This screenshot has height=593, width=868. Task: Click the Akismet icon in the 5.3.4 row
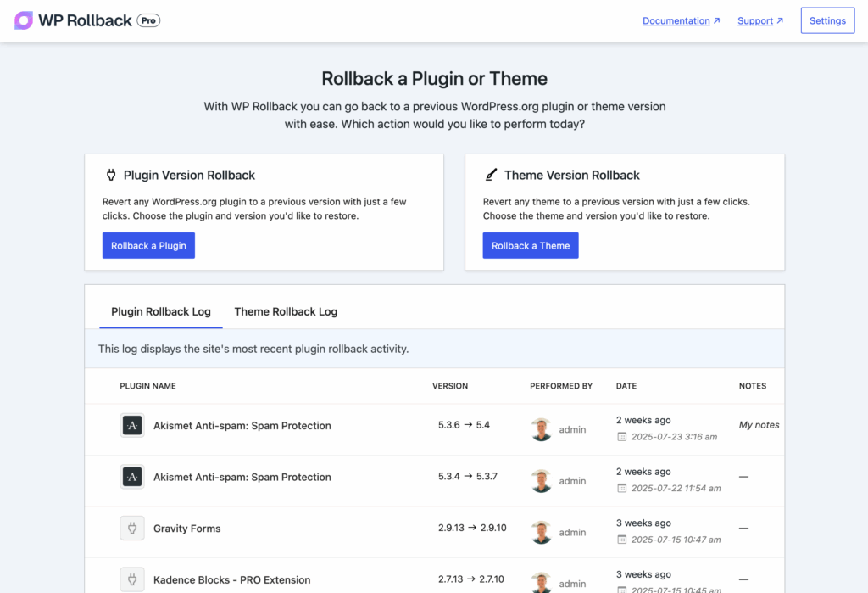pos(132,477)
